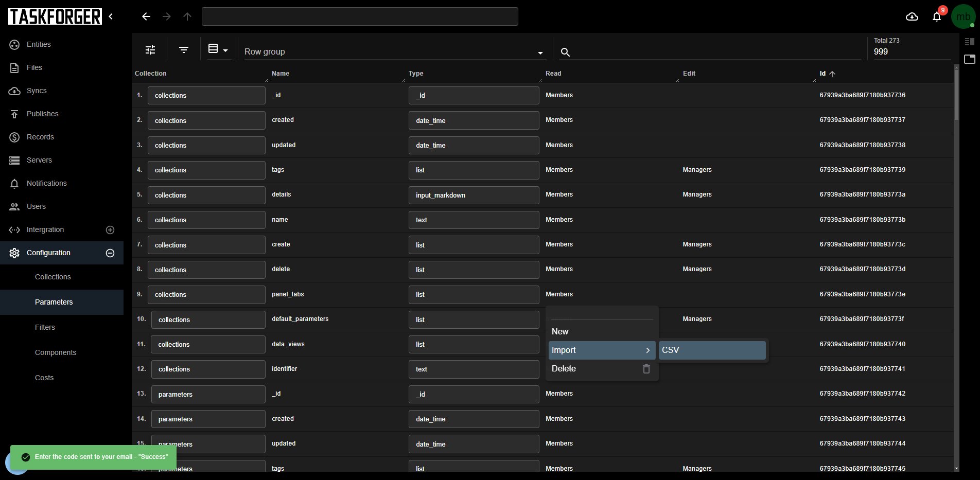The image size is (980, 480).
Task: Click Managers in the tags row 4
Action: (x=697, y=170)
